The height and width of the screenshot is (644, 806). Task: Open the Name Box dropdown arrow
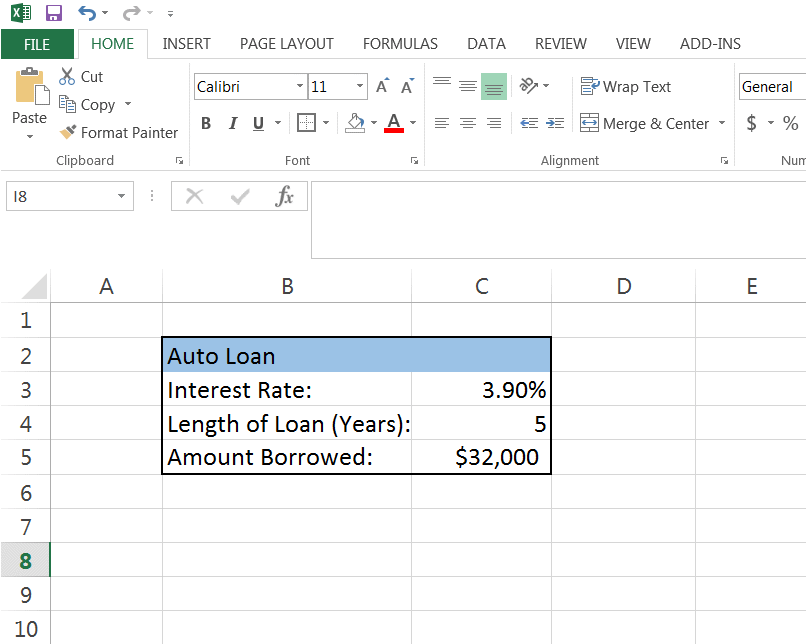pos(121,196)
